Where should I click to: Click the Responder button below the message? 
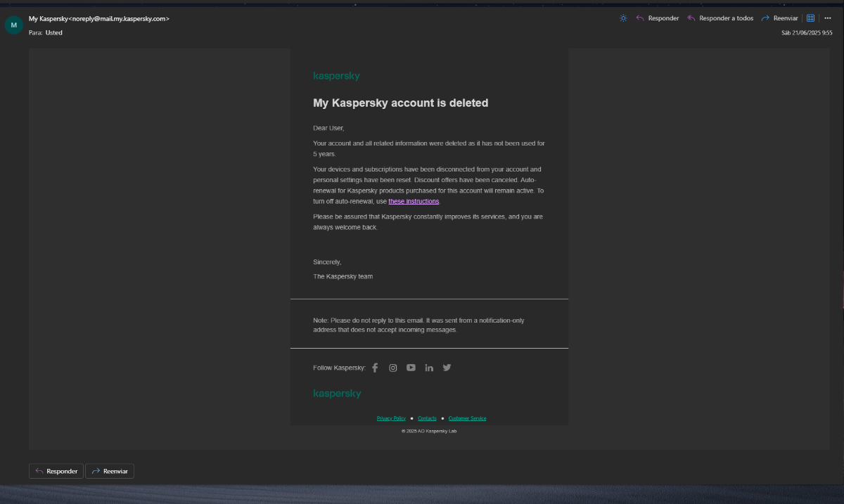(x=56, y=471)
